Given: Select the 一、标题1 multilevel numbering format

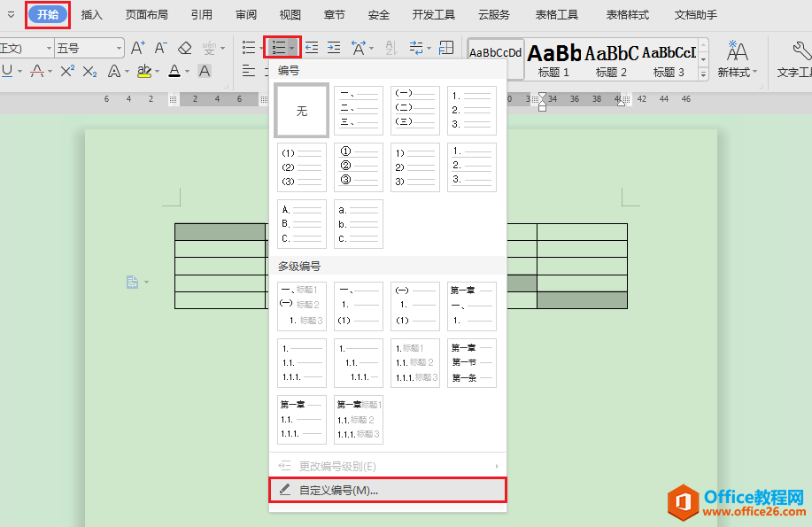Looking at the screenshot, I should point(302,306).
